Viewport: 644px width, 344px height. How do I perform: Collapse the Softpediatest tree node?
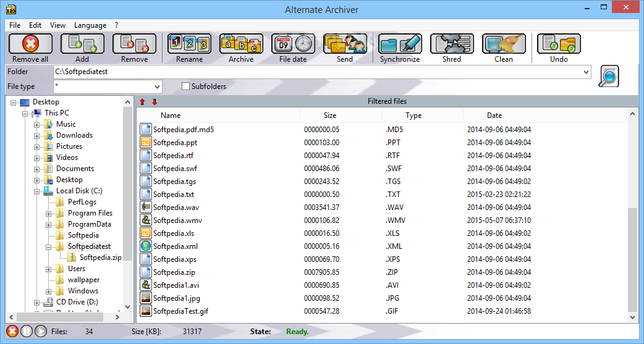tap(48, 246)
